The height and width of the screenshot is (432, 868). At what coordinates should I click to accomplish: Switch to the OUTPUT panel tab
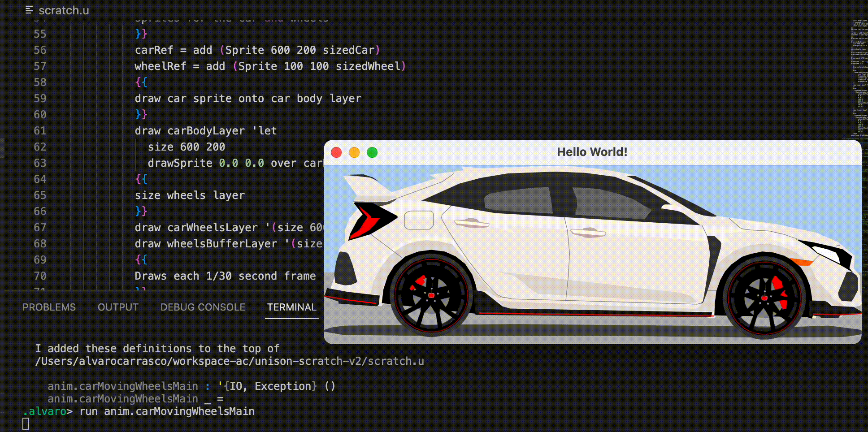pos(118,307)
